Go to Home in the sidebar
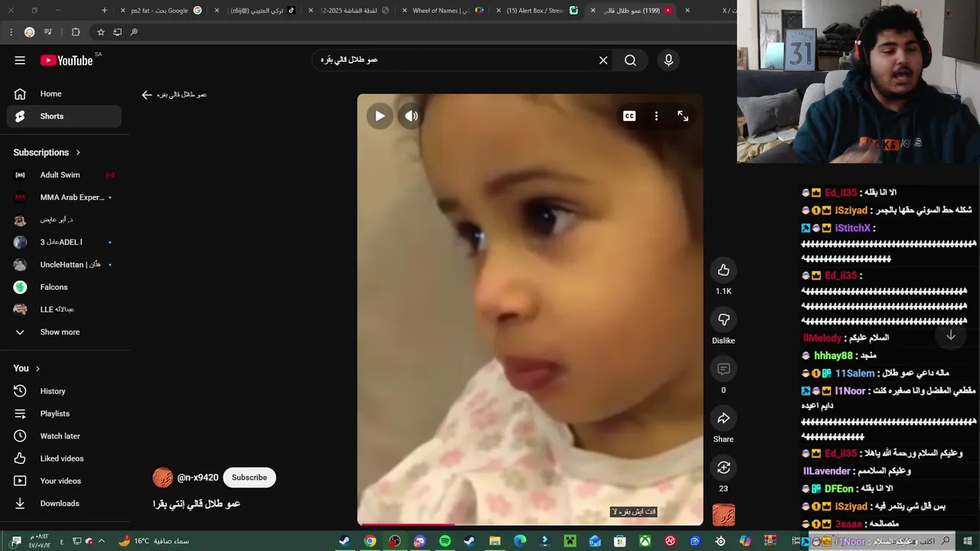The image size is (980, 551). coord(64,94)
